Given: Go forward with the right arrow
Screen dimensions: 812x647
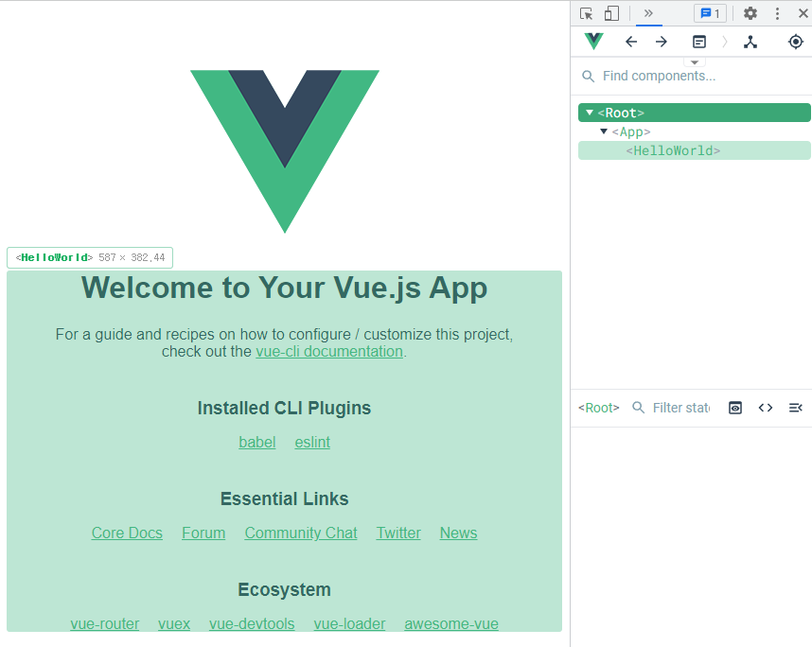Looking at the screenshot, I should (662, 42).
